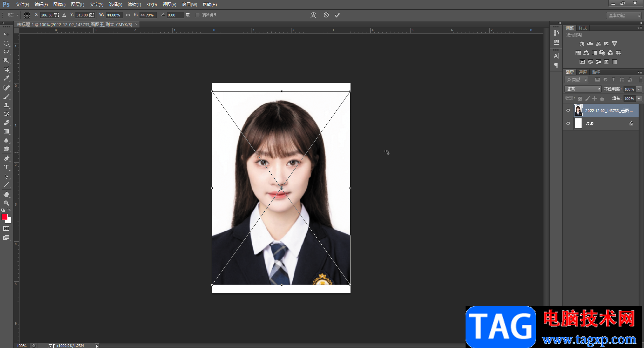Screen dimensions: 644x348
Task: Open the layer filter type dropdown
Action: [577, 80]
